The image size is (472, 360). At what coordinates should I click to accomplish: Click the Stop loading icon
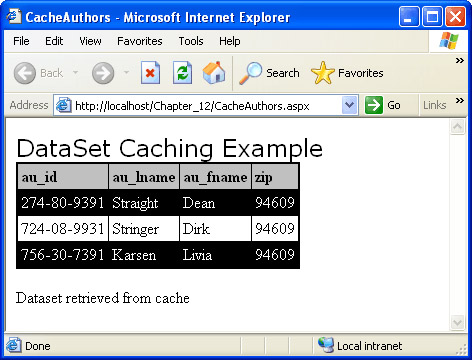(x=150, y=73)
